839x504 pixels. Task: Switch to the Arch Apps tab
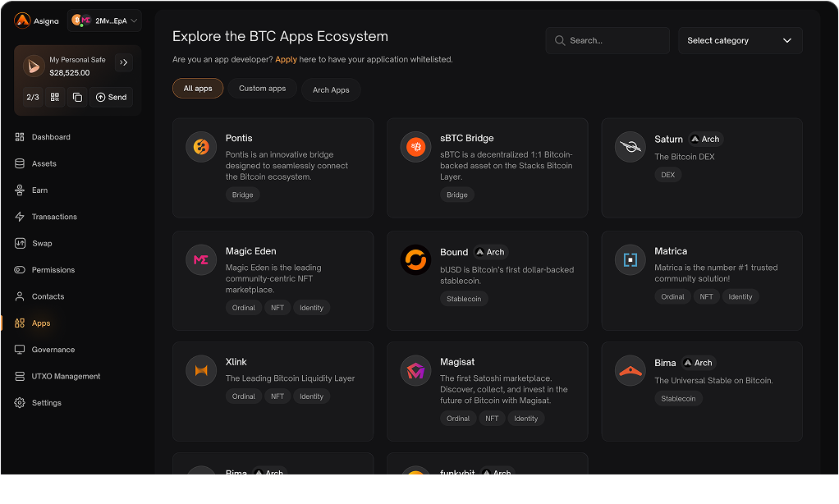pos(331,89)
